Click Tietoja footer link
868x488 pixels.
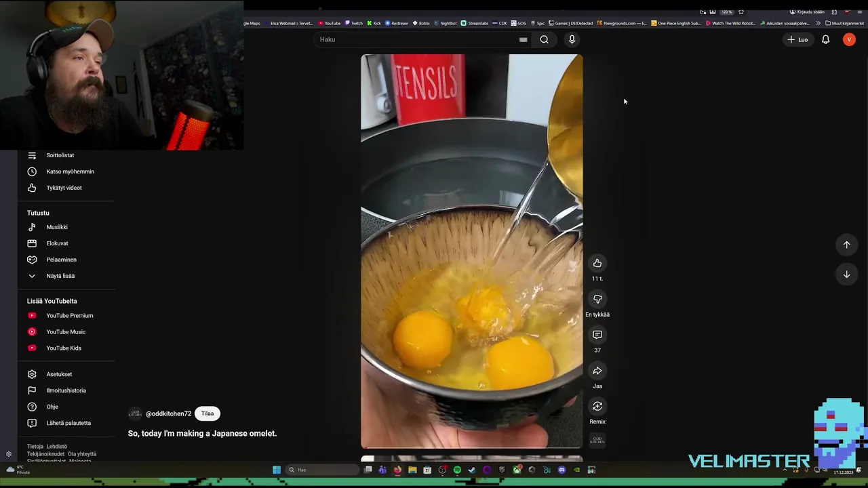point(35,447)
